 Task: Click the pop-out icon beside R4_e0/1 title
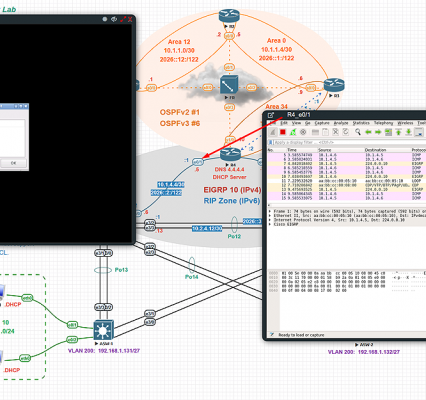coord(271,115)
